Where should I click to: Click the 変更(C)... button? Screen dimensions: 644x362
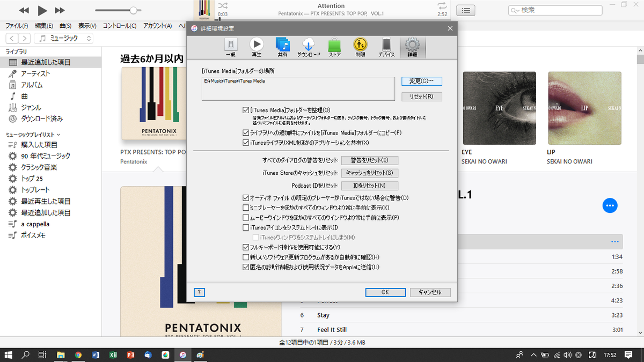pyautogui.click(x=422, y=81)
